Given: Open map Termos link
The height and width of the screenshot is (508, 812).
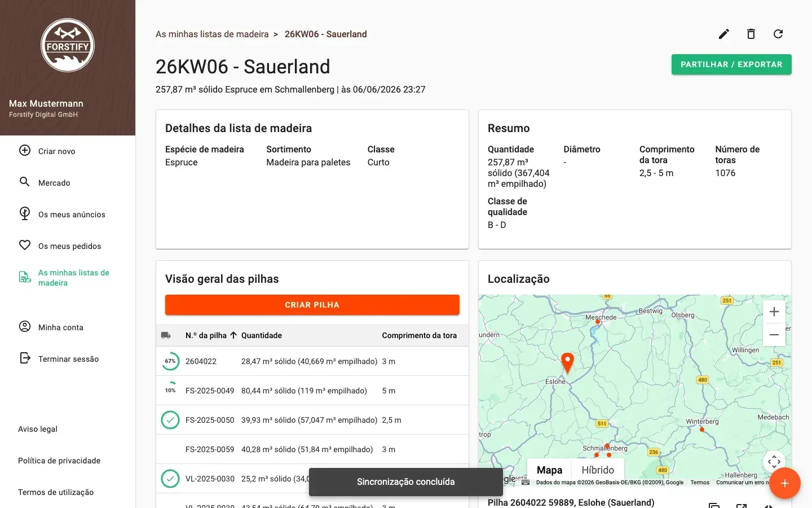Looking at the screenshot, I should tap(700, 482).
